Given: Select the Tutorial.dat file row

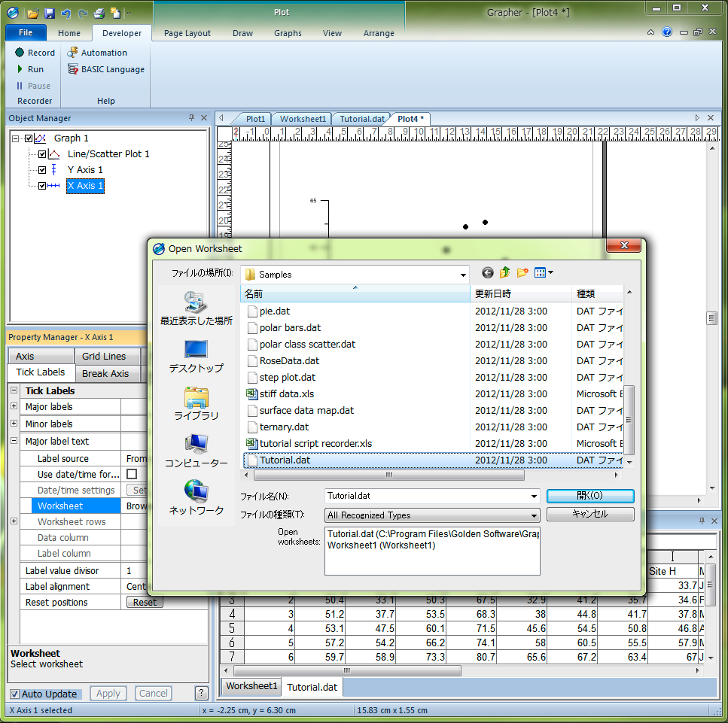Looking at the screenshot, I should click(433, 460).
